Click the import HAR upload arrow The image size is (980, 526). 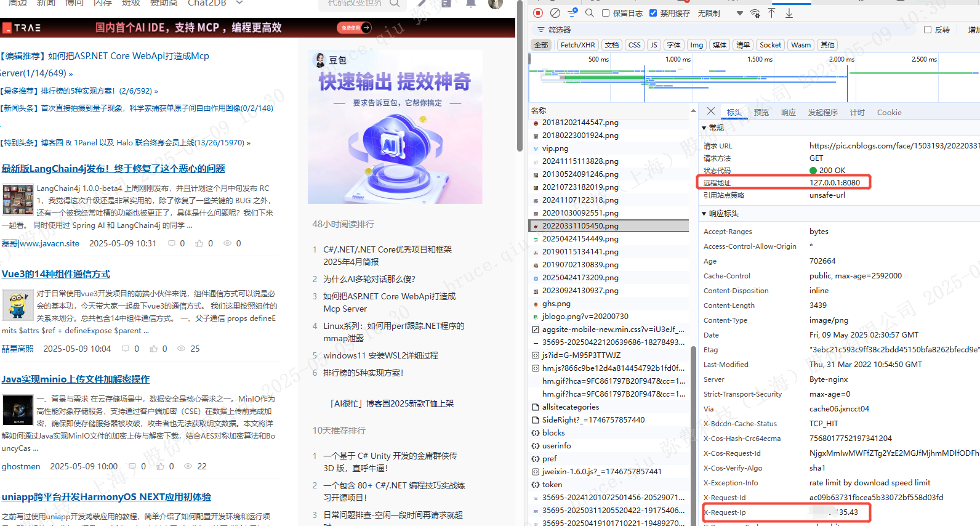click(772, 13)
